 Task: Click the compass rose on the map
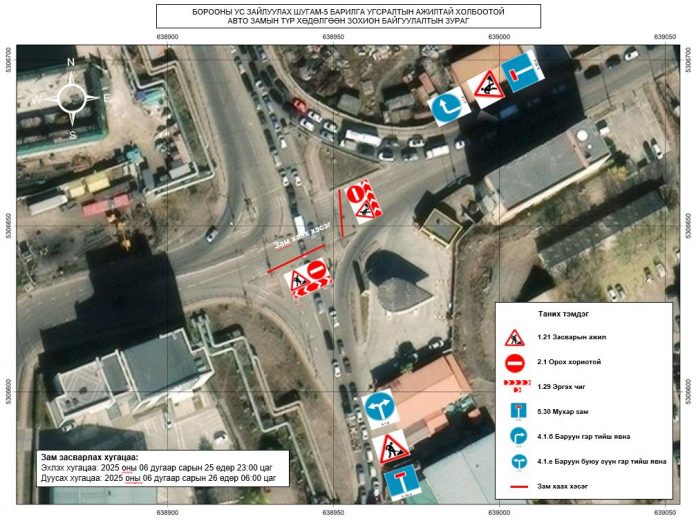tap(72, 98)
